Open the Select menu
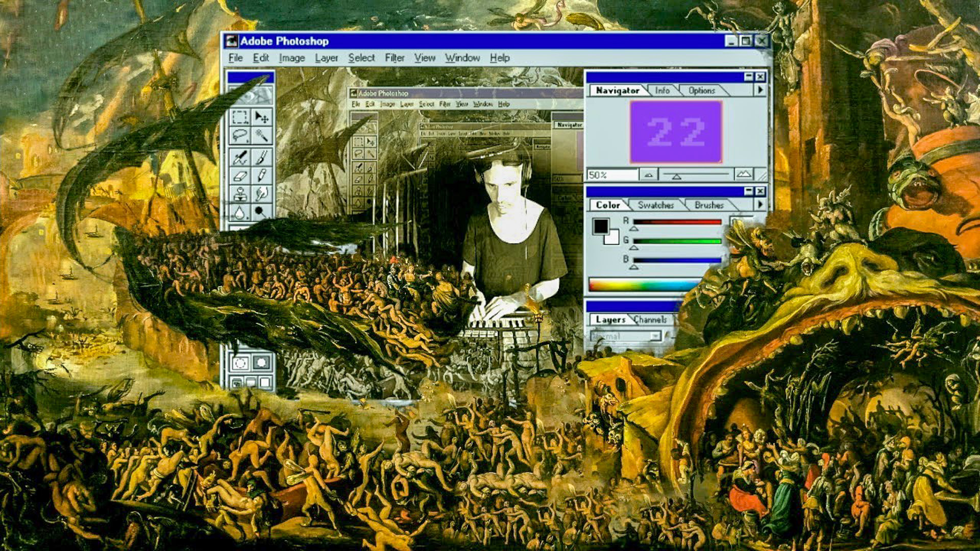Viewport: 980px width, 551px height. (x=361, y=58)
